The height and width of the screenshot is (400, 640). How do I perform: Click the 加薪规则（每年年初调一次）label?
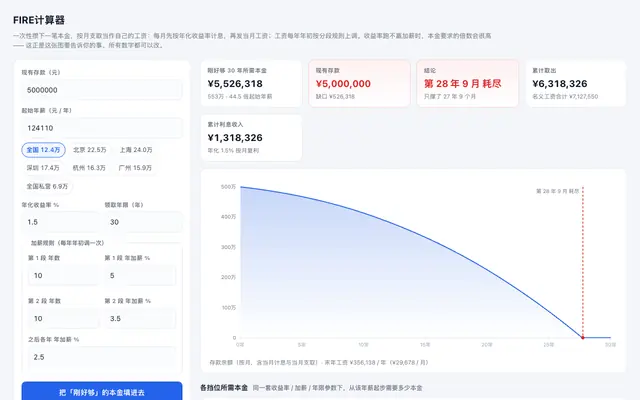coord(67,243)
